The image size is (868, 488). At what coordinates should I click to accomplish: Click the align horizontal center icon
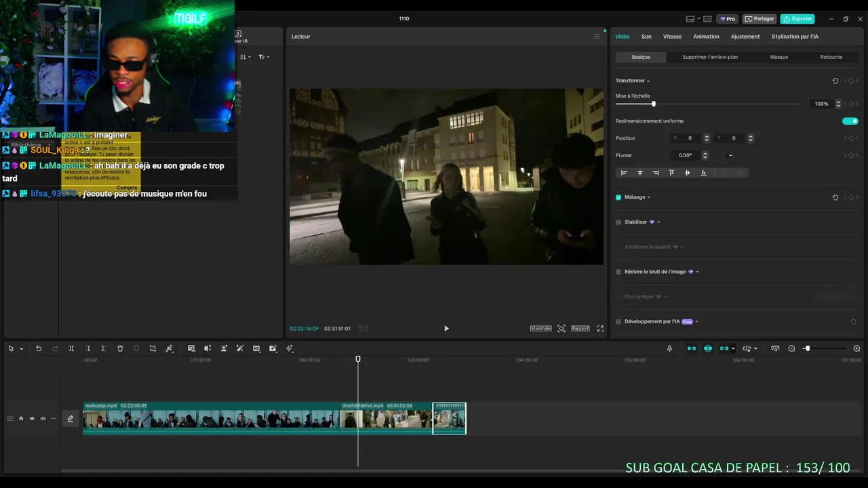(640, 173)
